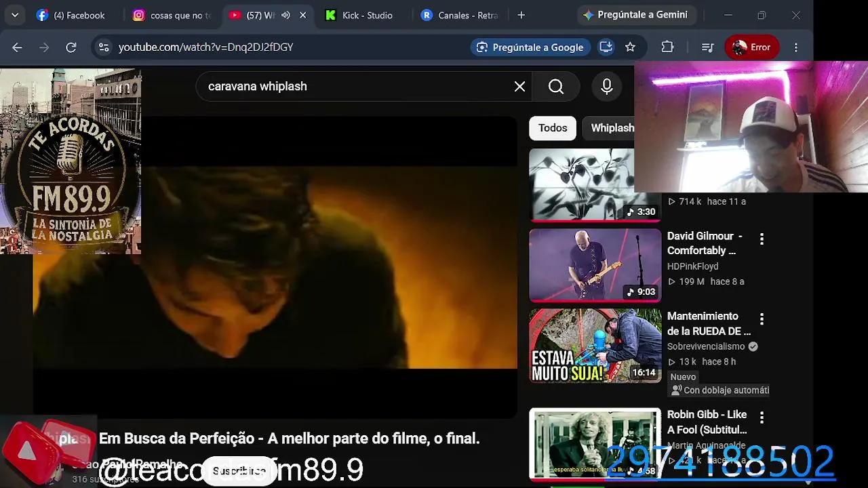
Task: Click the 'Nuevo' badge text
Action: pos(683,377)
